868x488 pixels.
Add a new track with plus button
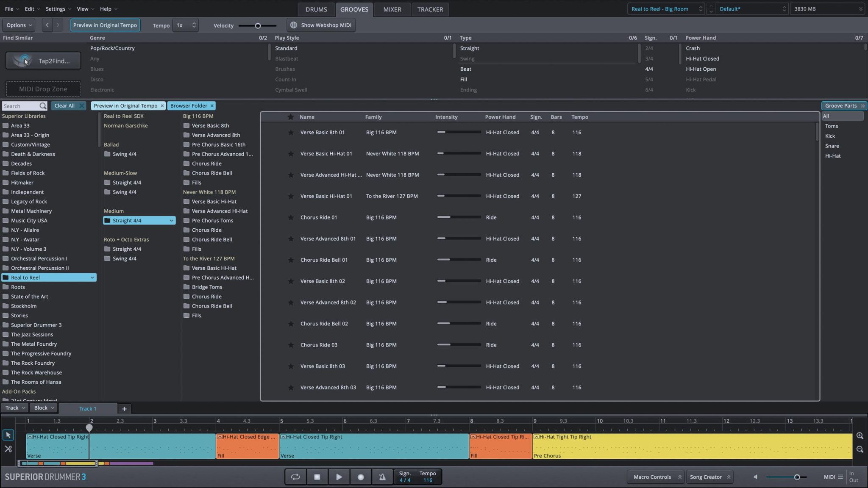[124, 409]
